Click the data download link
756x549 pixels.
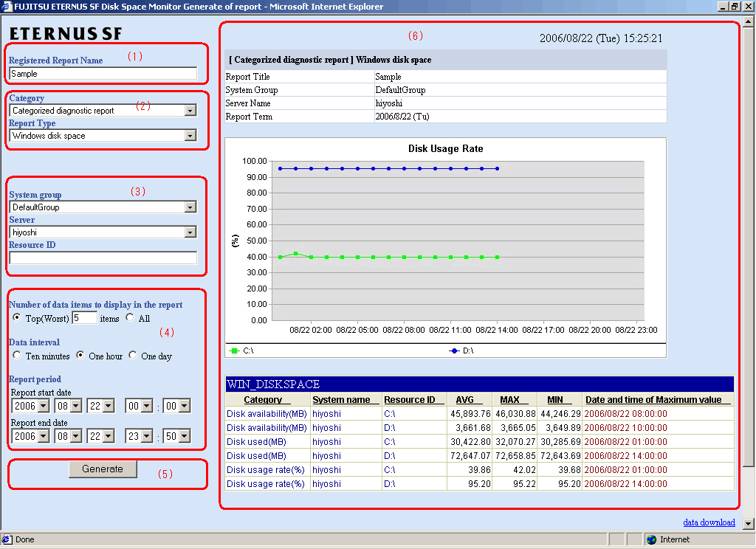click(x=709, y=522)
